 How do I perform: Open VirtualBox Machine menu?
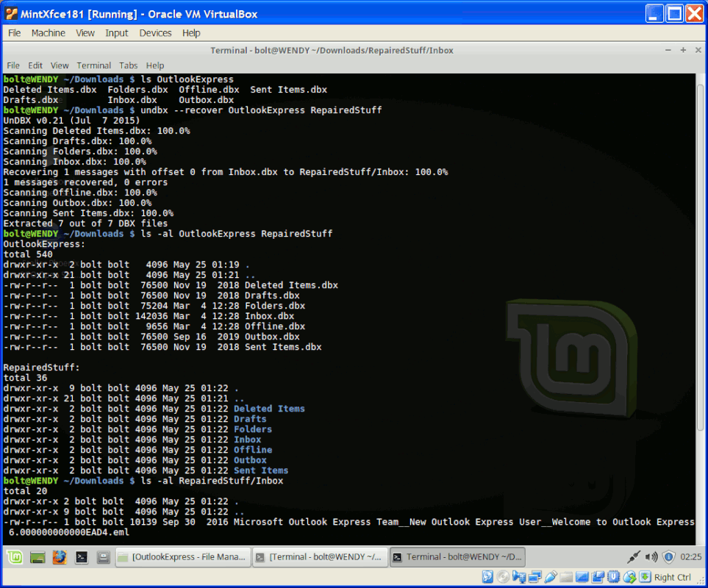click(49, 33)
